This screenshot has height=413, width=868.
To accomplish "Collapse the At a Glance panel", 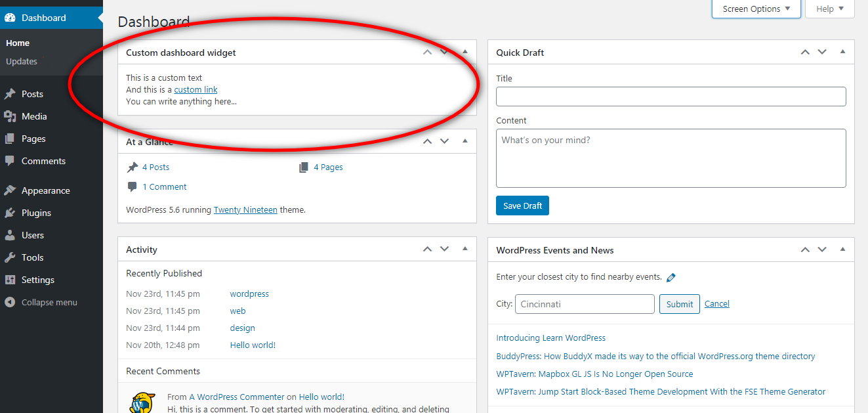I will [465, 141].
